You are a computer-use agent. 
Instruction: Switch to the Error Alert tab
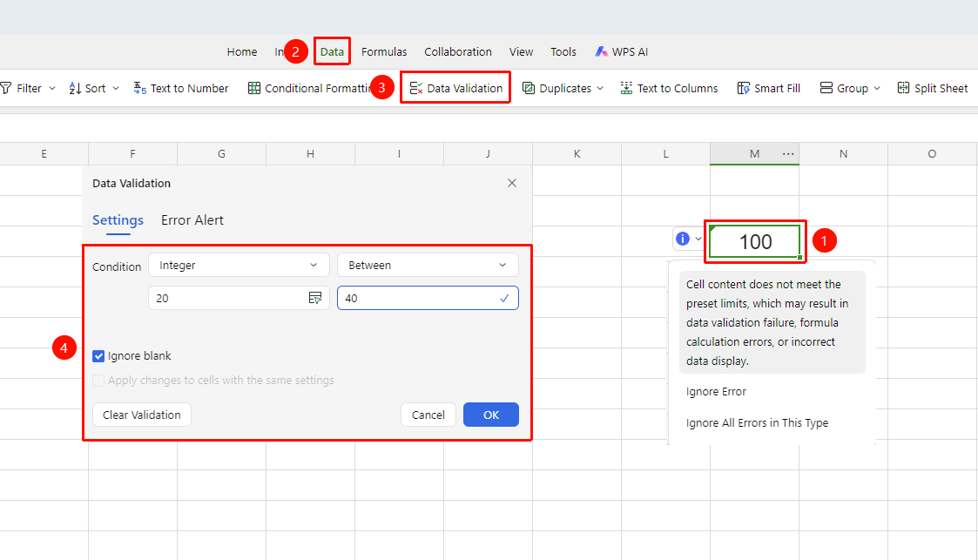point(192,220)
